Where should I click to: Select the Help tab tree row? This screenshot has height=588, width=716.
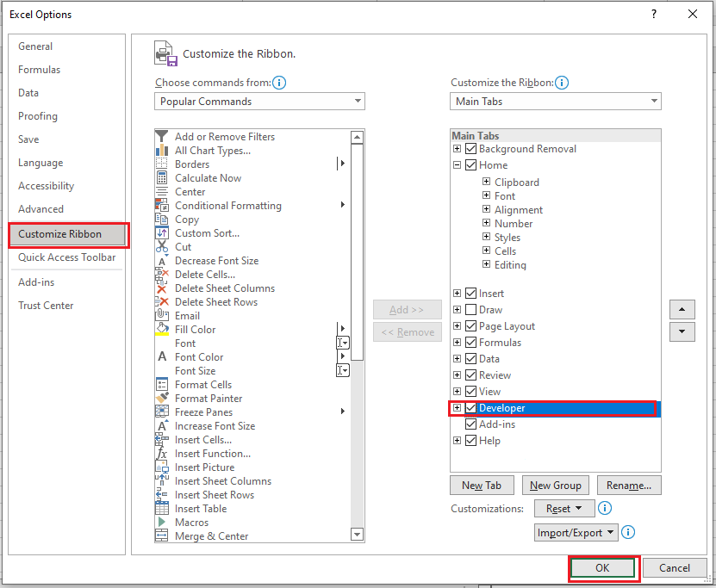[x=555, y=441]
